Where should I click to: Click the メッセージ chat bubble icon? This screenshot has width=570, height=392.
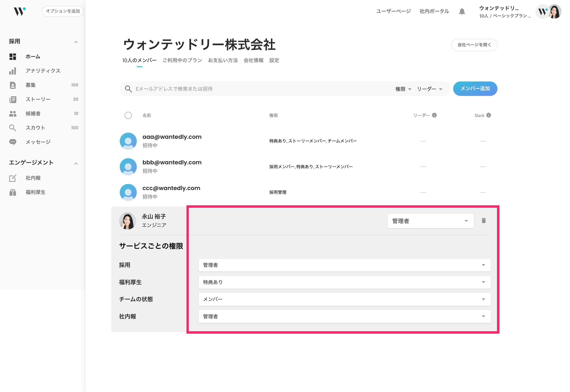pos(13,142)
